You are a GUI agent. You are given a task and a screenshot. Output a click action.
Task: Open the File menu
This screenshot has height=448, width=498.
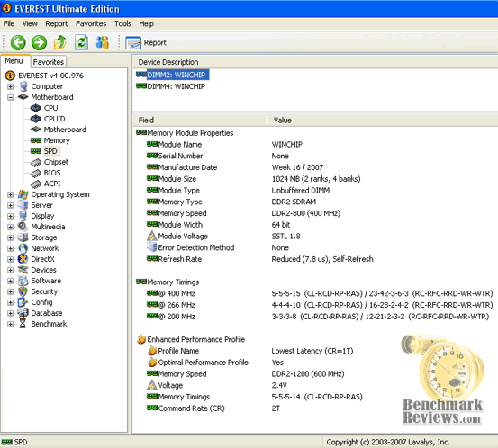(x=9, y=23)
